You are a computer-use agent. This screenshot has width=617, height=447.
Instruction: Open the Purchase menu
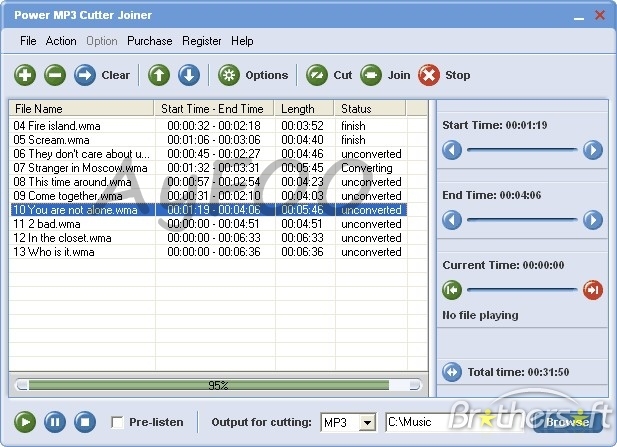pyautogui.click(x=150, y=41)
